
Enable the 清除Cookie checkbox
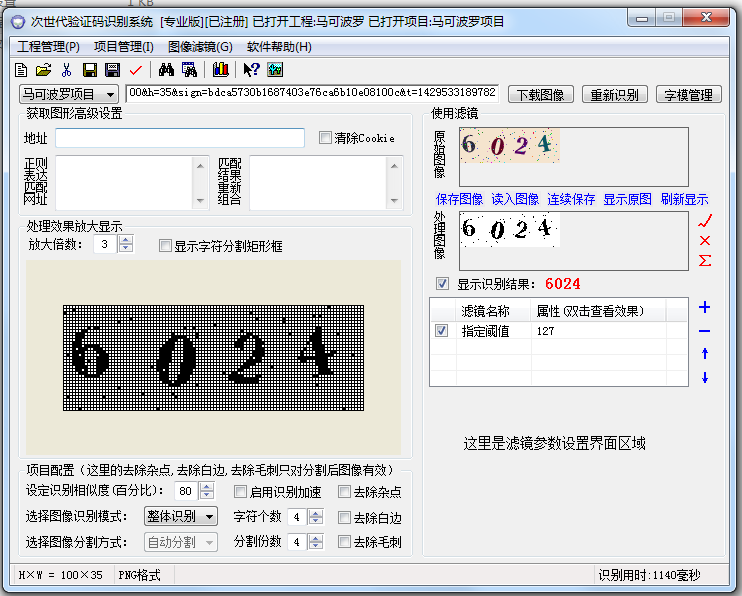point(325,137)
